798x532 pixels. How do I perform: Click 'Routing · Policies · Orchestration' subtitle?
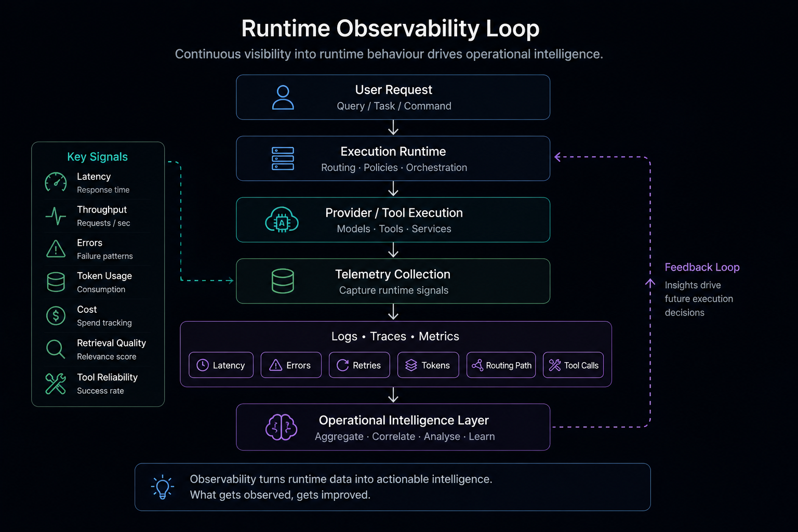click(394, 167)
